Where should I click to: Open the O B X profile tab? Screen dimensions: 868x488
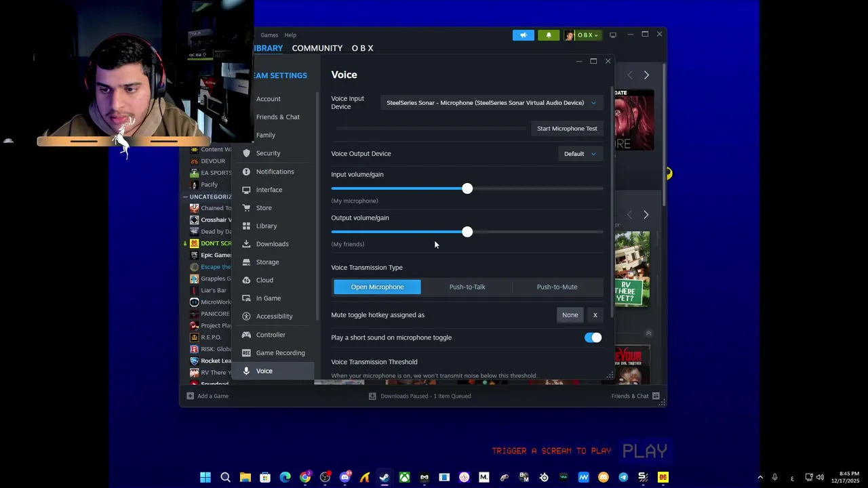[362, 48]
